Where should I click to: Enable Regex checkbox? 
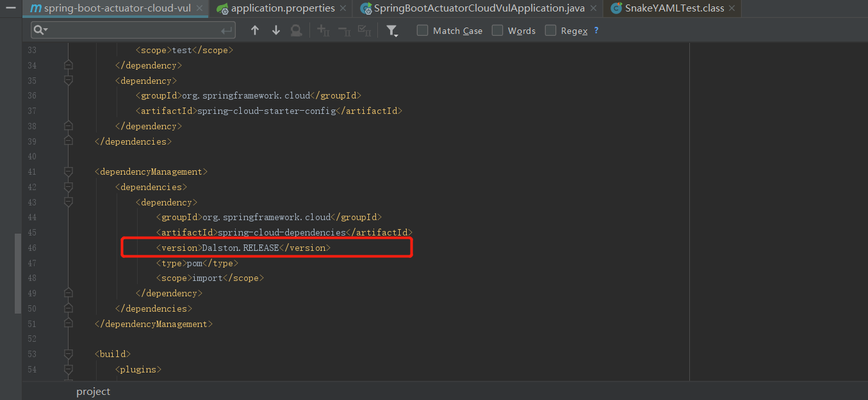[550, 30]
